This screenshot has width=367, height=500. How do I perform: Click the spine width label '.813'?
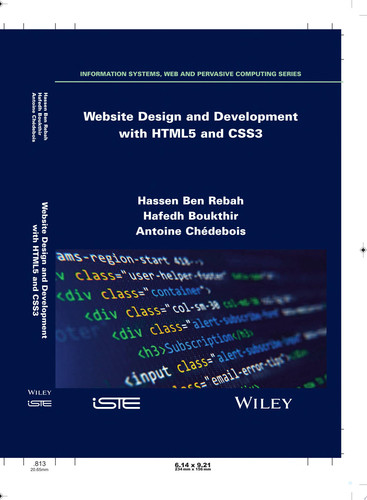click(40, 463)
